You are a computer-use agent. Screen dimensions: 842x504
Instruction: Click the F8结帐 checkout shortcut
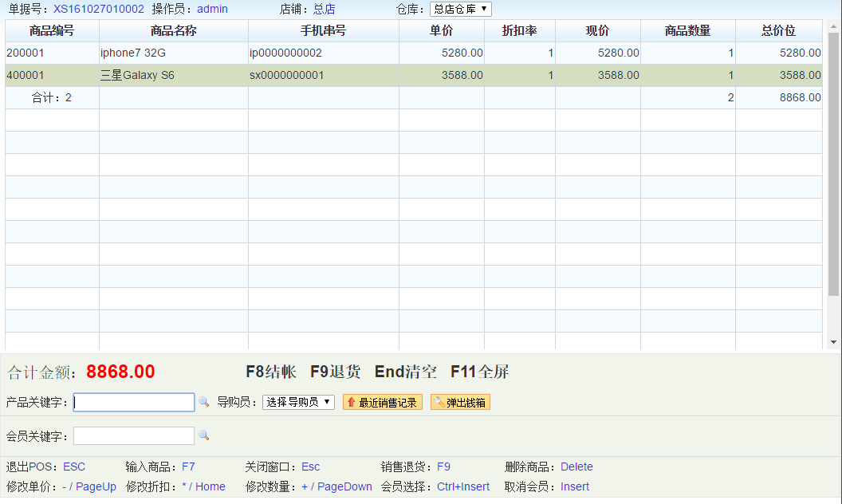270,372
